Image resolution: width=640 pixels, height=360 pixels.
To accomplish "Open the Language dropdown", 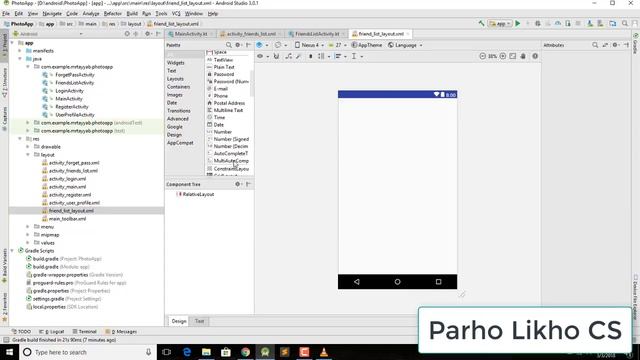I will click(x=405, y=45).
